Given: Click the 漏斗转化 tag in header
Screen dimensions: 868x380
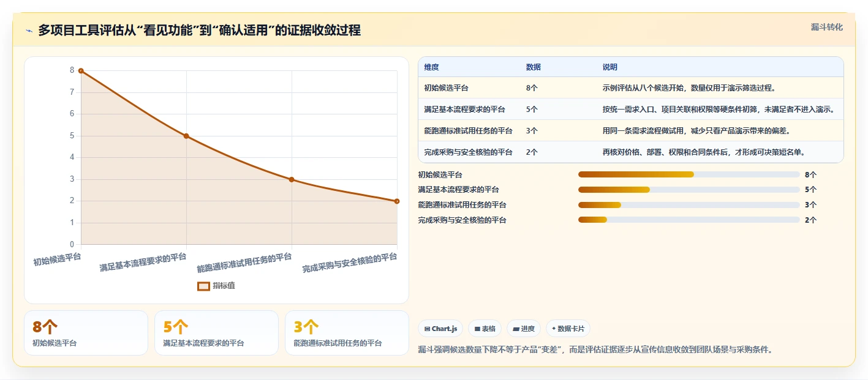Looking at the screenshot, I should click(x=826, y=27).
